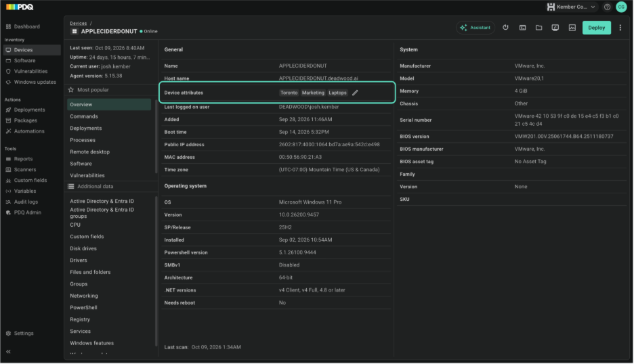Open the Disk drives section
Image resolution: width=634 pixels, height=364 pixels.
pyautogui.click(x=83, y=248)
